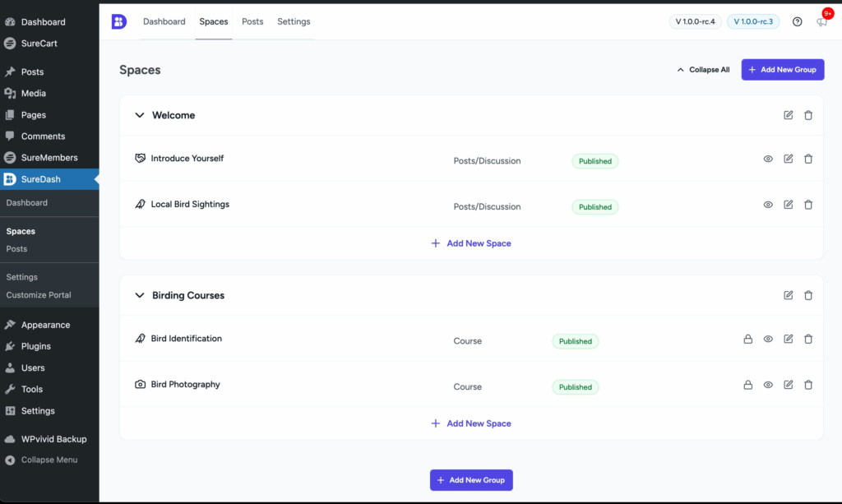This screenshot has width=842, height=504.
Task: Toggle visibility of Local Bird Sightings
Action: coord(768,205)
